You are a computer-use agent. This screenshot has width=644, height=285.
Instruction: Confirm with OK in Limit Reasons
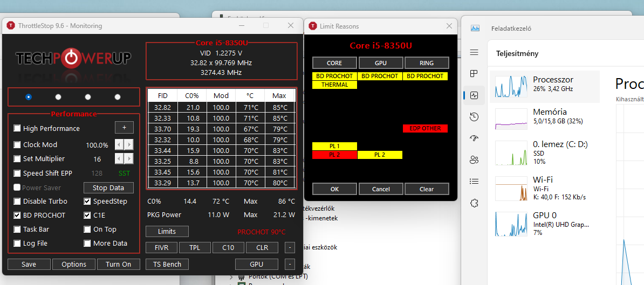pyautogui.click(x=334, y=189)
